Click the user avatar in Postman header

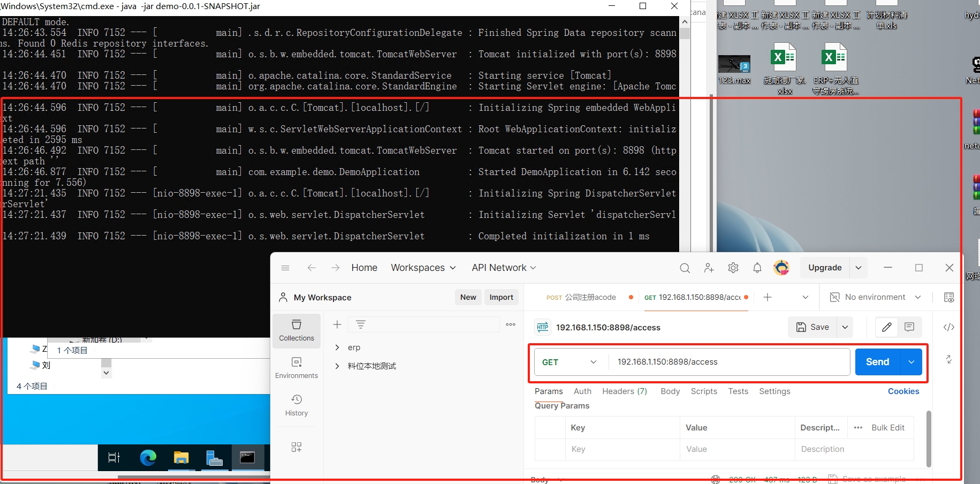click(781, 268)
